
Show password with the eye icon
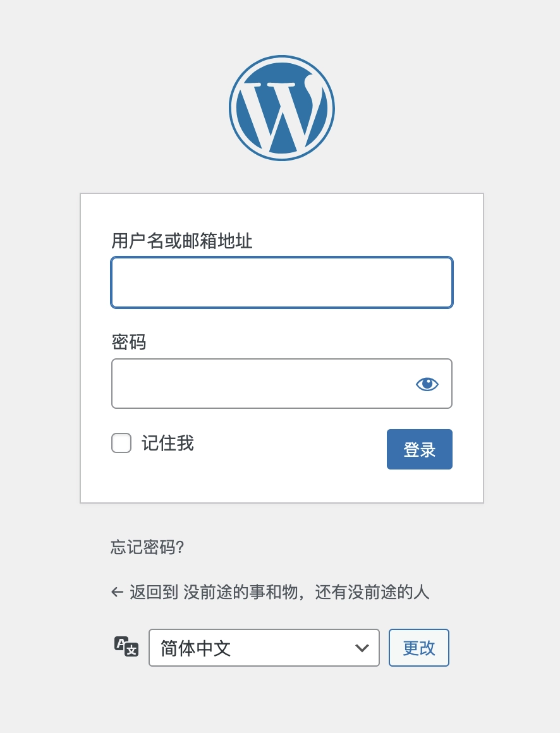(x=427, y=384)
